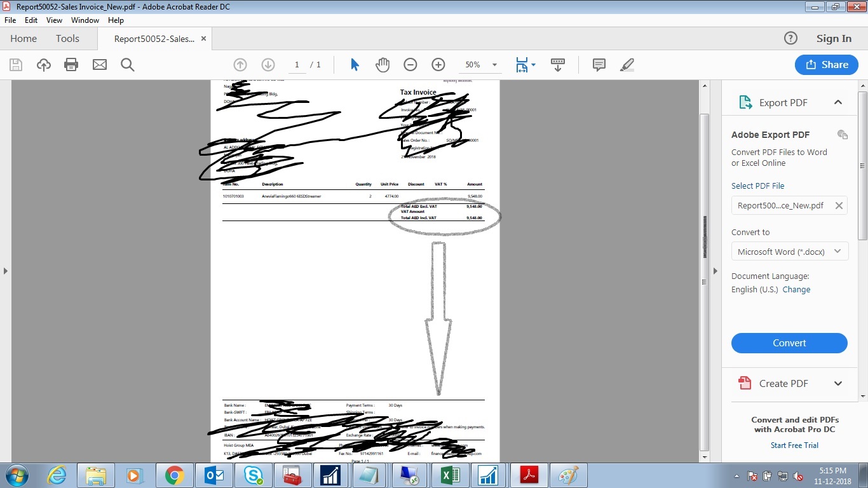Select the highlight pen tool
This screenshot has width=868, height=488.
pyautogui.click(x=627, y=65)
